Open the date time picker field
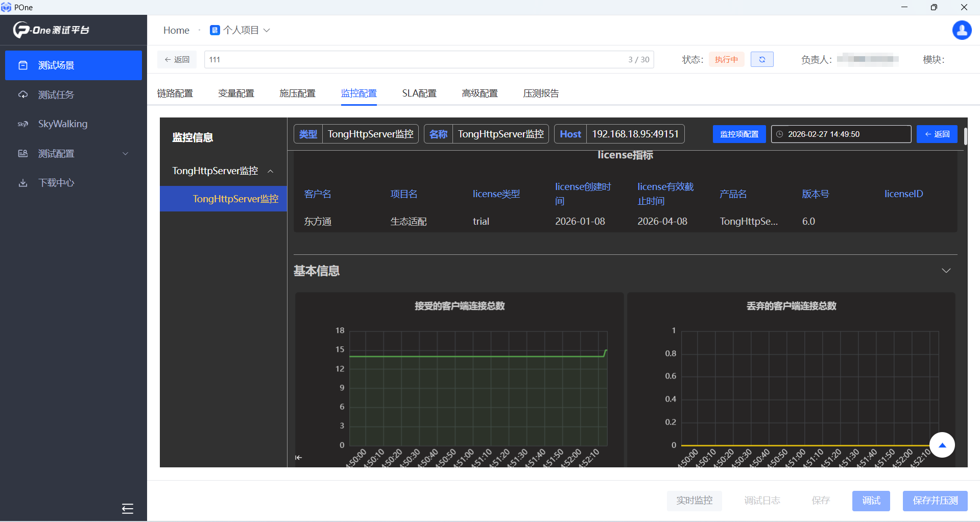Viewport: 980px width, 522px height. coord(841,134)
